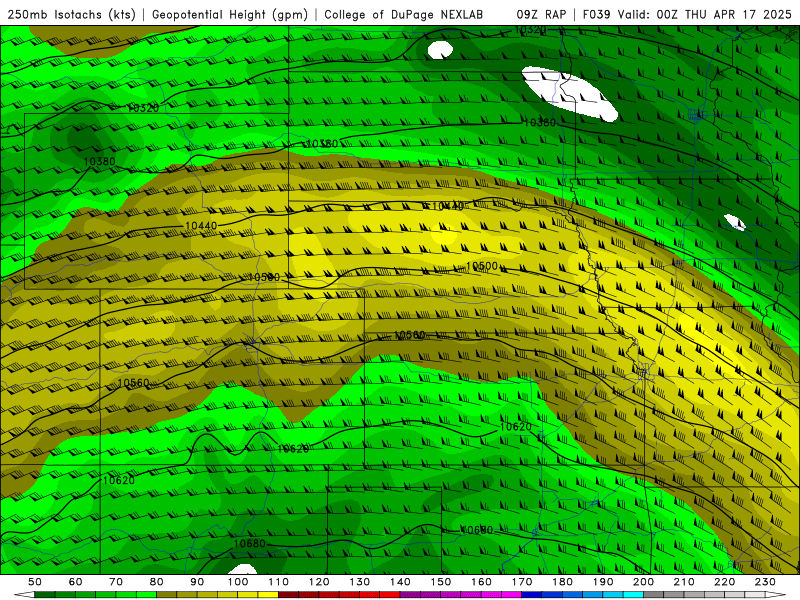Click the 120 value on the color scale
Screen dimensions: 800x600
click(x=319, y=582)
